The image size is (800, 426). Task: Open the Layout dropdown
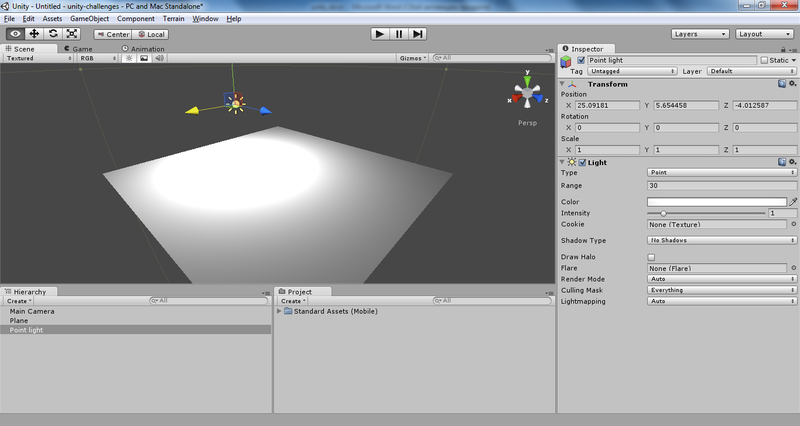[x=764, y=34]
